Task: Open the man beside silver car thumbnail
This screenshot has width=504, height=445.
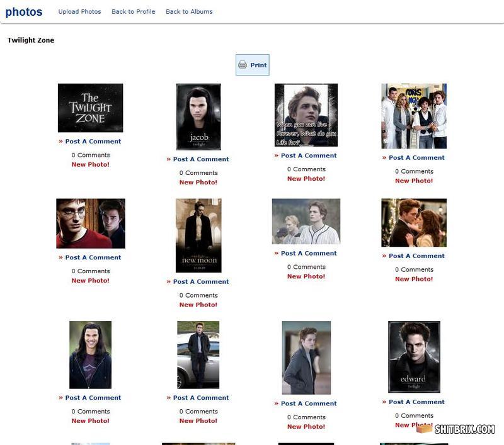Action: tap(198, 355)
